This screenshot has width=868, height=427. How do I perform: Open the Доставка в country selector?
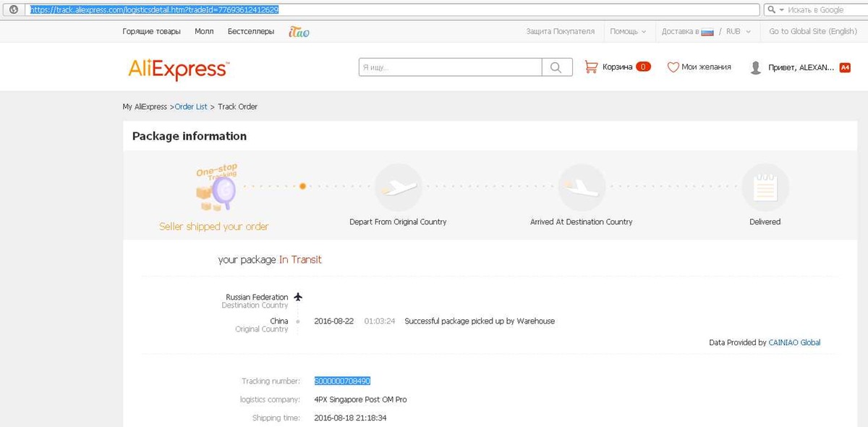pos(687,32)
